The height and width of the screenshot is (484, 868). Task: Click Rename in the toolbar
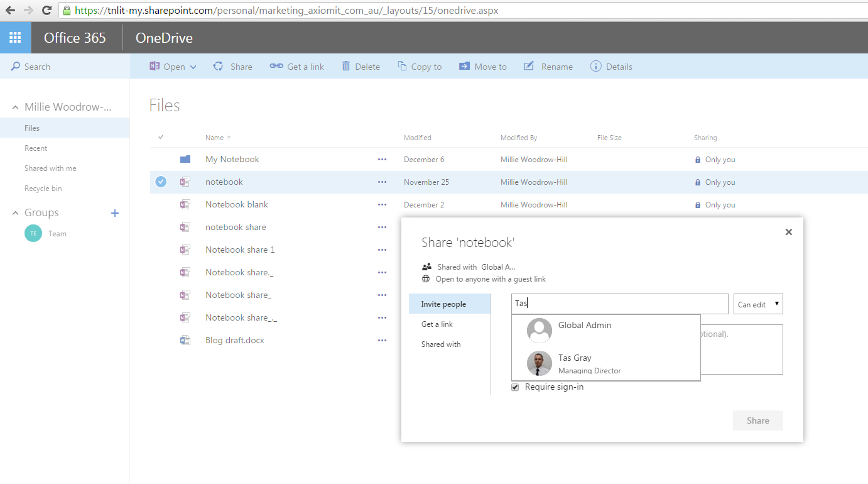548,67
